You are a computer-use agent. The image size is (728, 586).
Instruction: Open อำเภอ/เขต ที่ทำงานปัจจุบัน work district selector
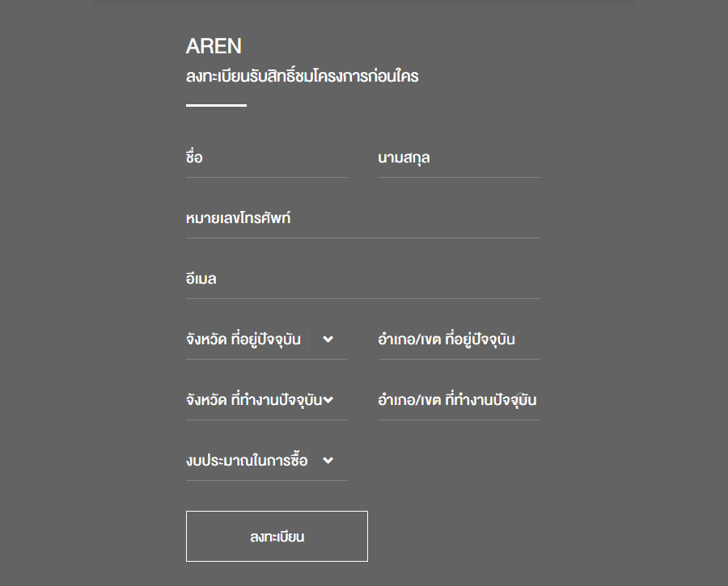click(453, 400)
